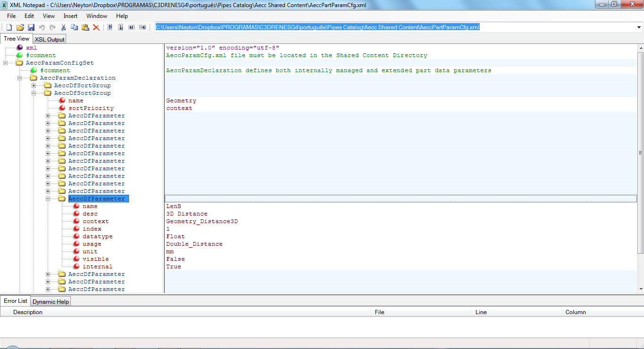Image resolution: width=644 pixels, height=349 pixels.
Task: Select the unit attribute node
Action: [90, 251]
